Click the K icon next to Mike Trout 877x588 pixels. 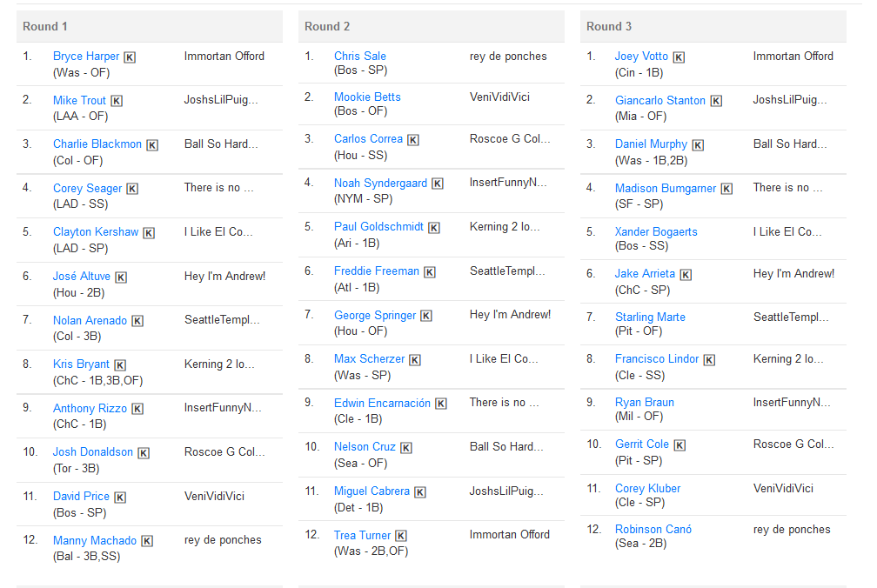tap(117, 101)
